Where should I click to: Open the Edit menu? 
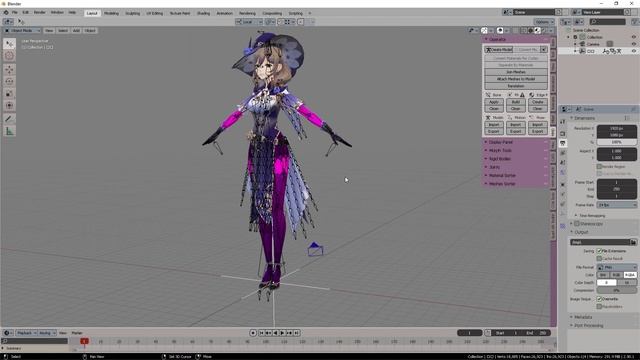tap(26, 13)
